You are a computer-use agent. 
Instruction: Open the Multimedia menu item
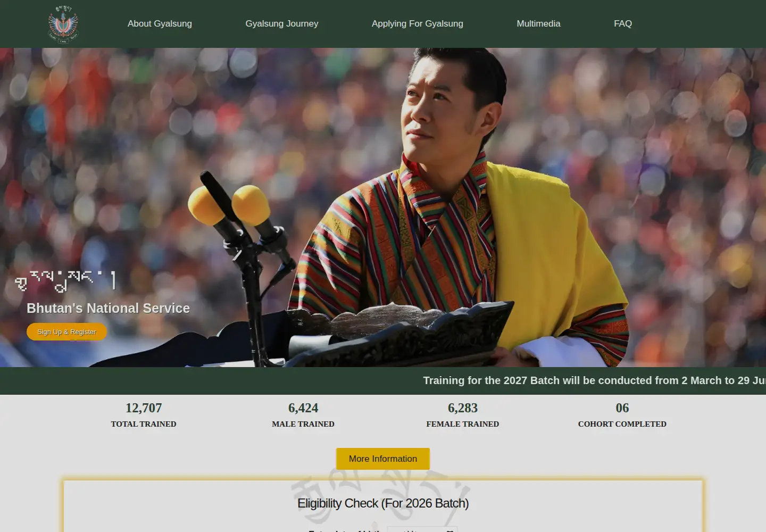[538, 23]
